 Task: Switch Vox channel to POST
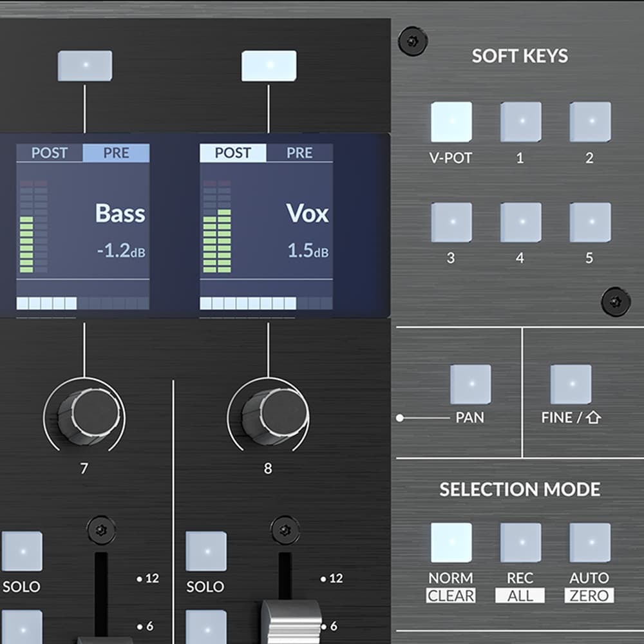point(233,153)
